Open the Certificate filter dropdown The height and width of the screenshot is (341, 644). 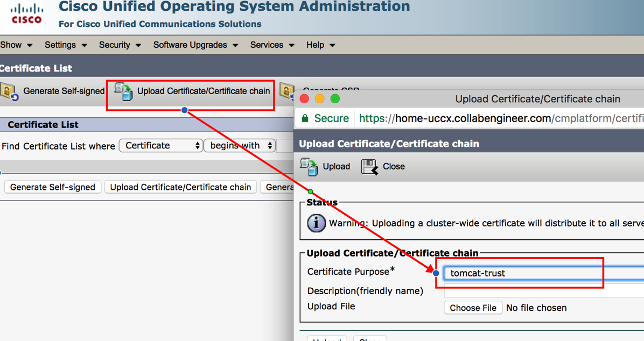click(160, 146)
